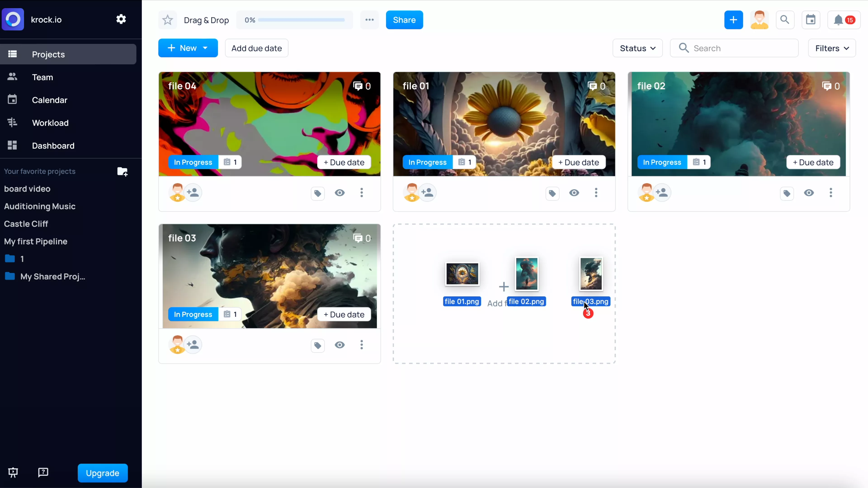Click tag icon on file 04 card
Image resolution: width=868 pixels, height=488 pixels.
tap(317, 193)
